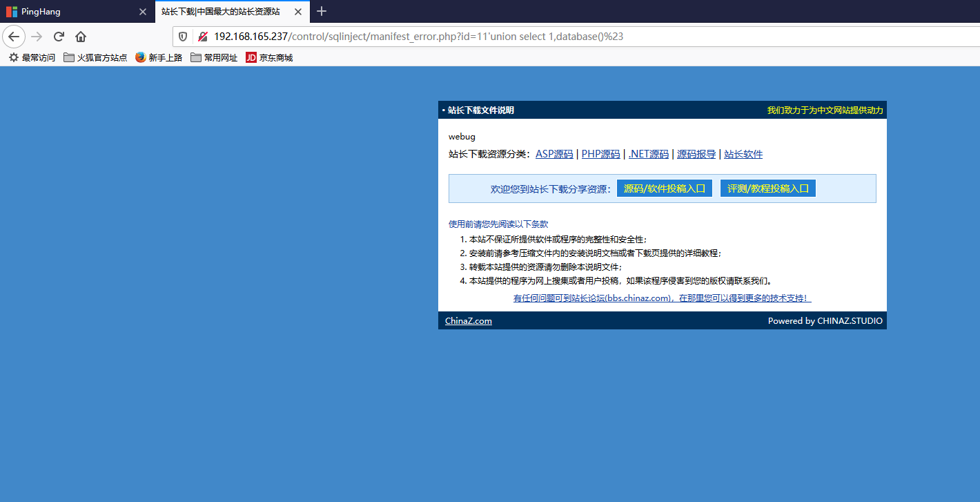The width and height of the screenshot is (980, 502).
Task: Click the 使用前请您先阅读以下条款 heading
Action: point(498,224)
